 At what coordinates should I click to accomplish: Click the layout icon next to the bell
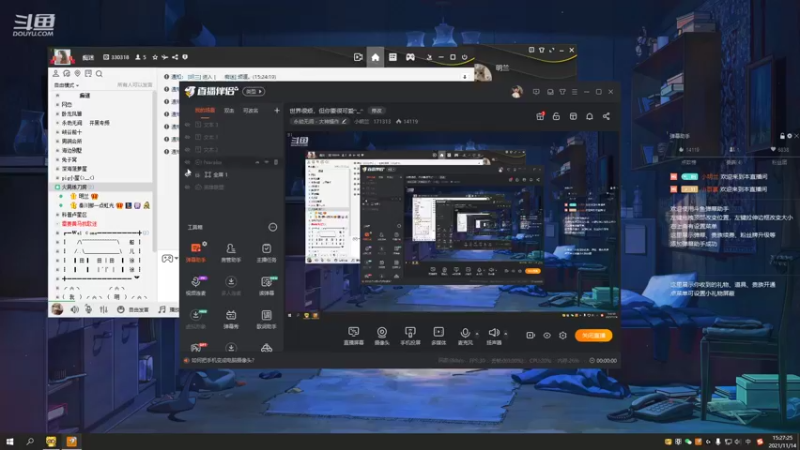coord(573,116)
